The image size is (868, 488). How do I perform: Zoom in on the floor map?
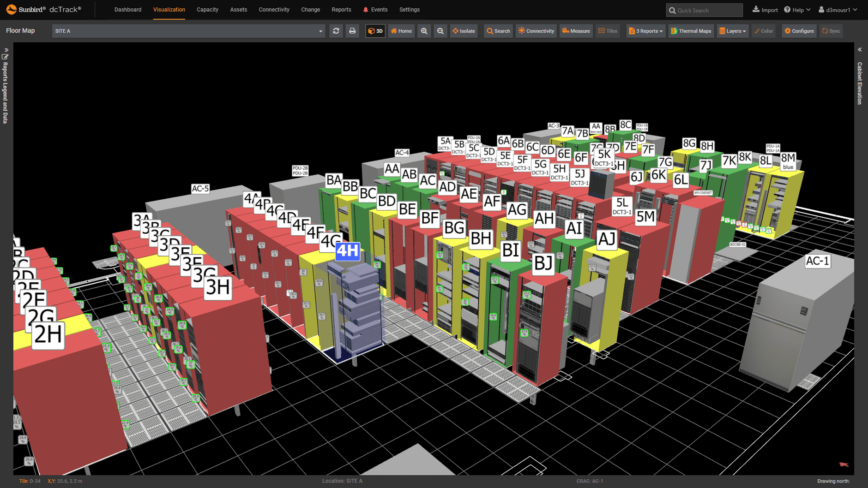pyautogui.click(x=424, y=31)
